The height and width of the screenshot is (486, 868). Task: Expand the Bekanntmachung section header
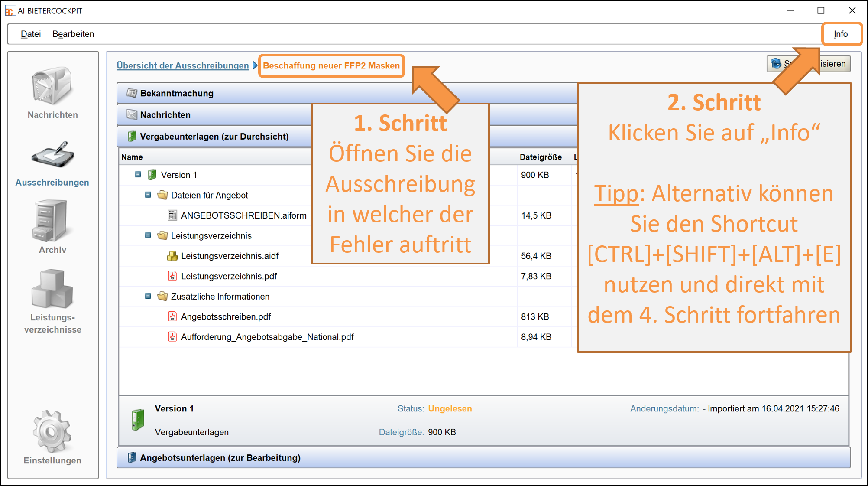(177, 93)
